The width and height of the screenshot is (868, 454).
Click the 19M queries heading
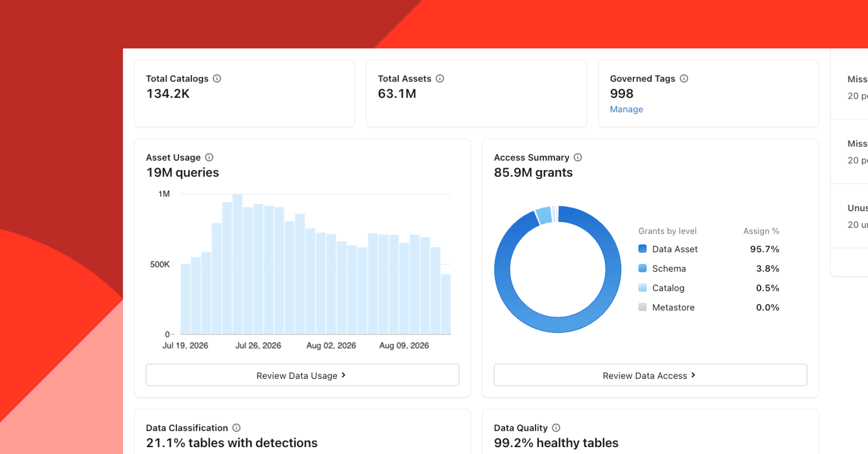[x=183, y=173]
